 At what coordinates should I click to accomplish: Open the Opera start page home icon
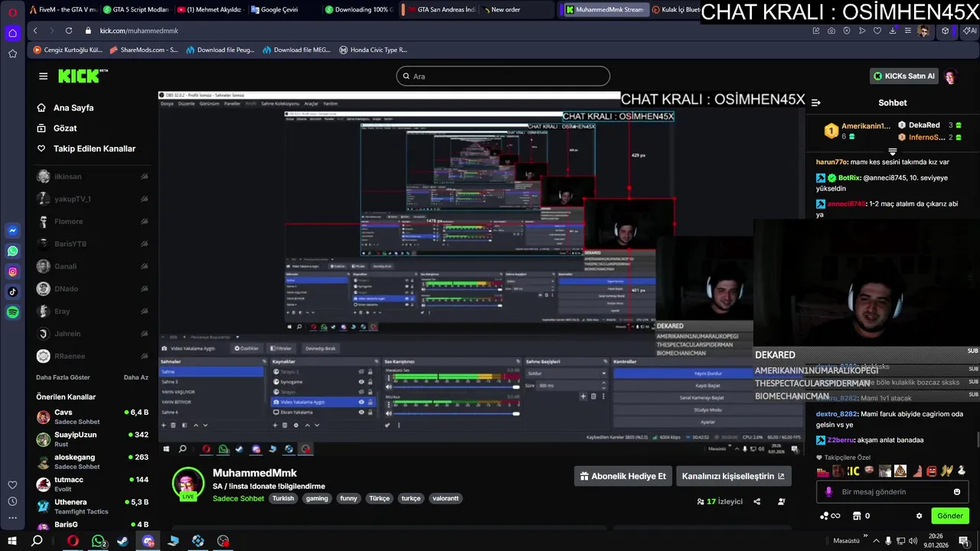[x=12, y=33]
